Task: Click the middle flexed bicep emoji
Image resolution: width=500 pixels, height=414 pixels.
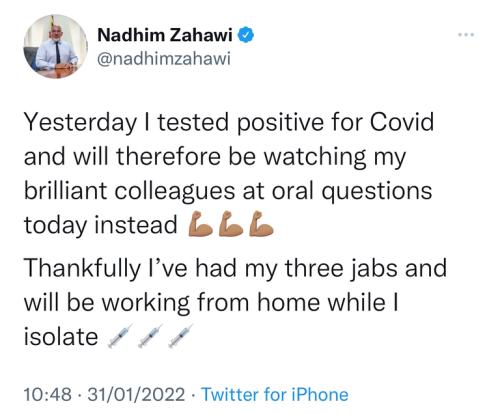Action: click(231, 224)
